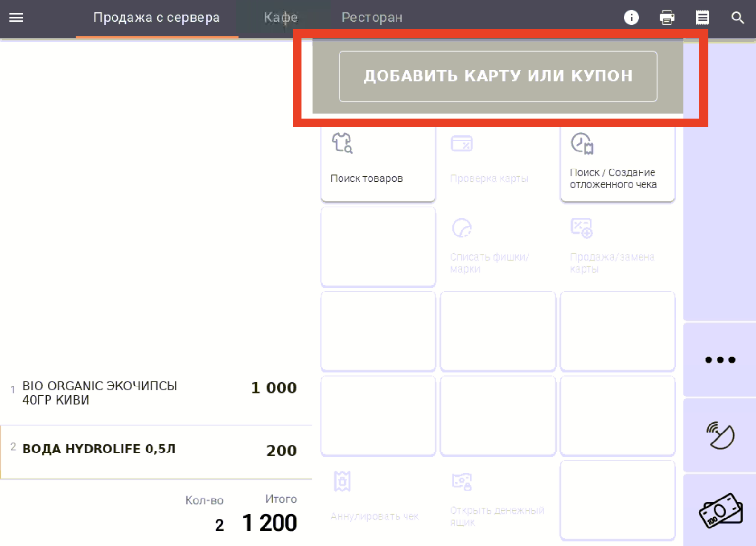Switch to the Кафе tab
The width and height of the screenshot is (756, 546).
tap(281, 18)
